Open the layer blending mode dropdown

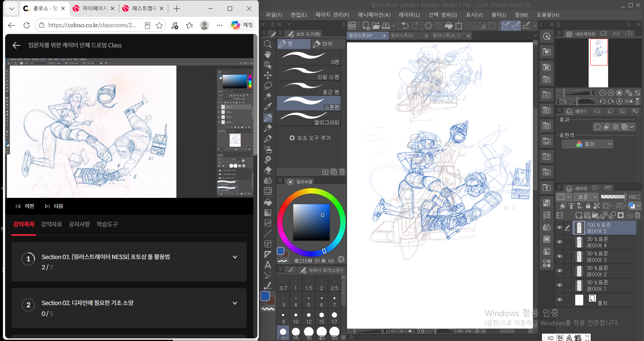point(586,197)
